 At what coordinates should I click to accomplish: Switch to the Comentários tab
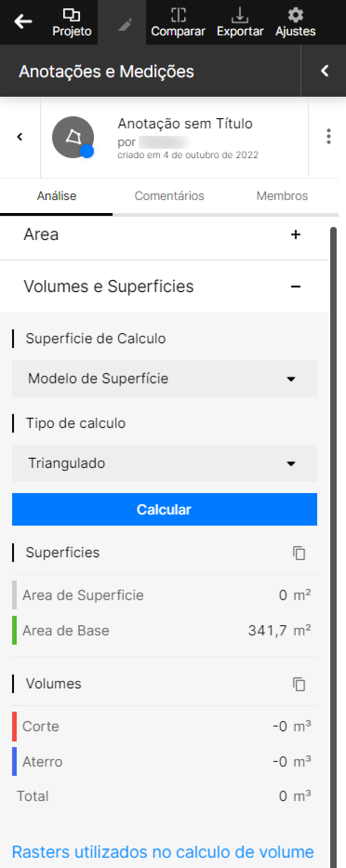(169, 196)
